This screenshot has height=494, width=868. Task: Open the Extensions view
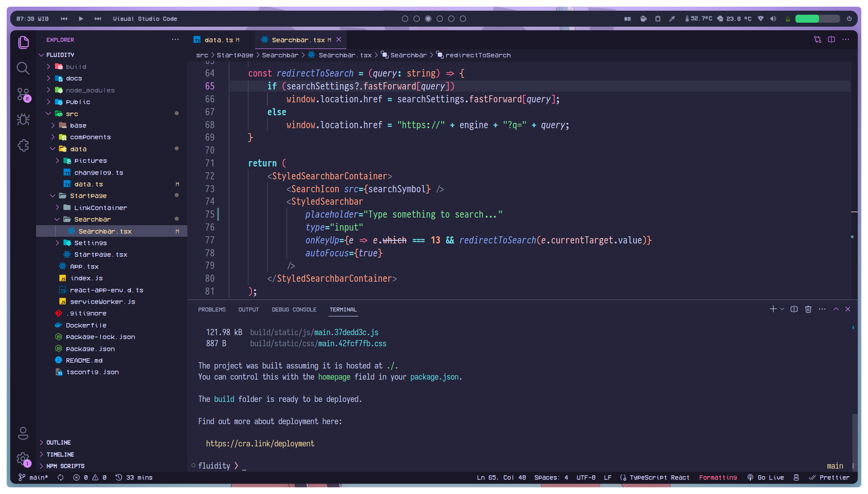click(23, 145)
